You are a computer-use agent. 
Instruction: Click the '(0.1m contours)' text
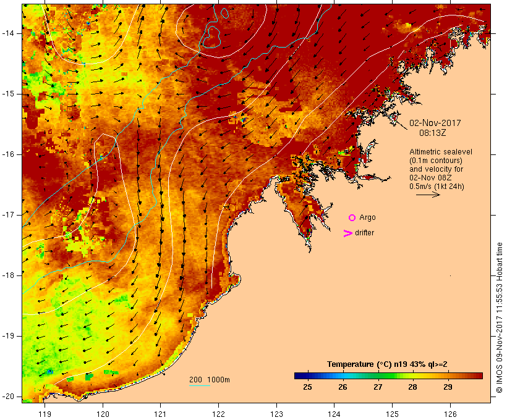coord(436,161)
